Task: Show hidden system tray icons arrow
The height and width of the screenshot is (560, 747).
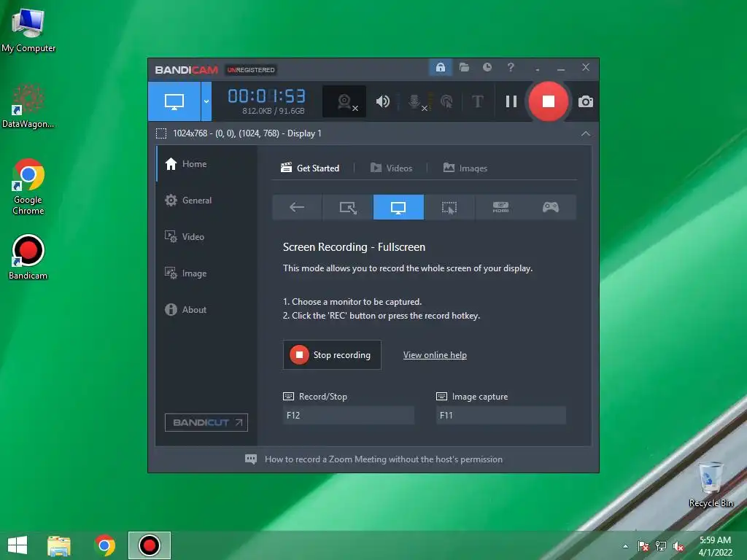Action: tap(625, 546)
